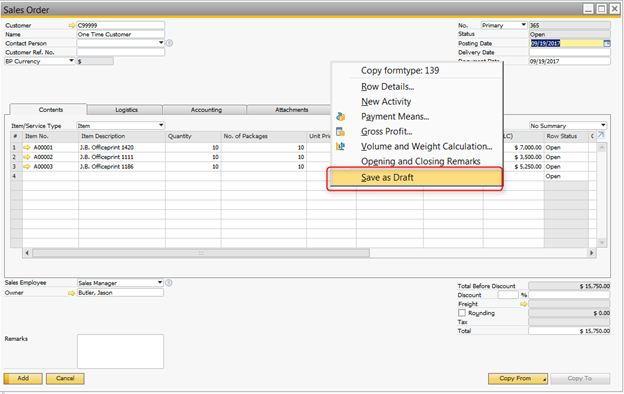Click the Total amount field

click(569, 331)
